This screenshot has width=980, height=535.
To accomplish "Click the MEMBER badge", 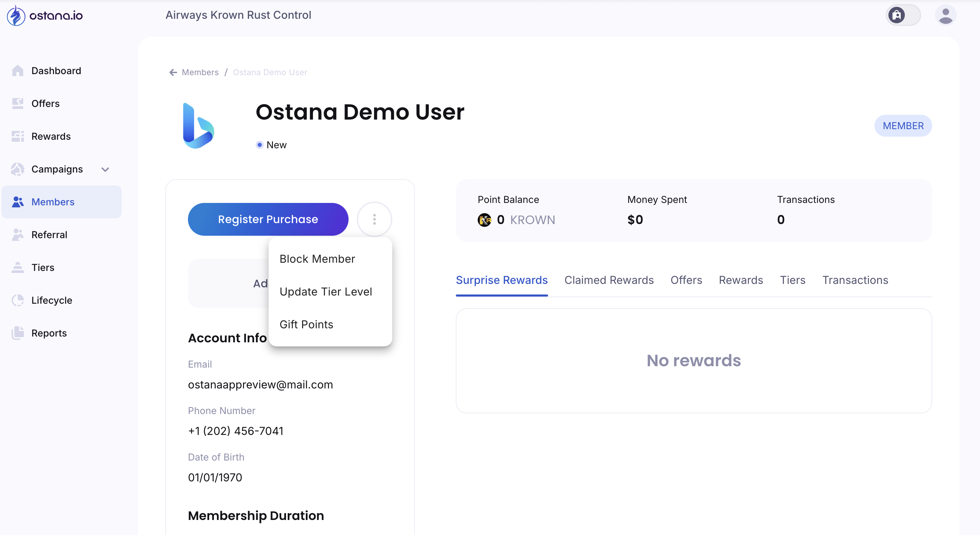I will pos(903,126).
